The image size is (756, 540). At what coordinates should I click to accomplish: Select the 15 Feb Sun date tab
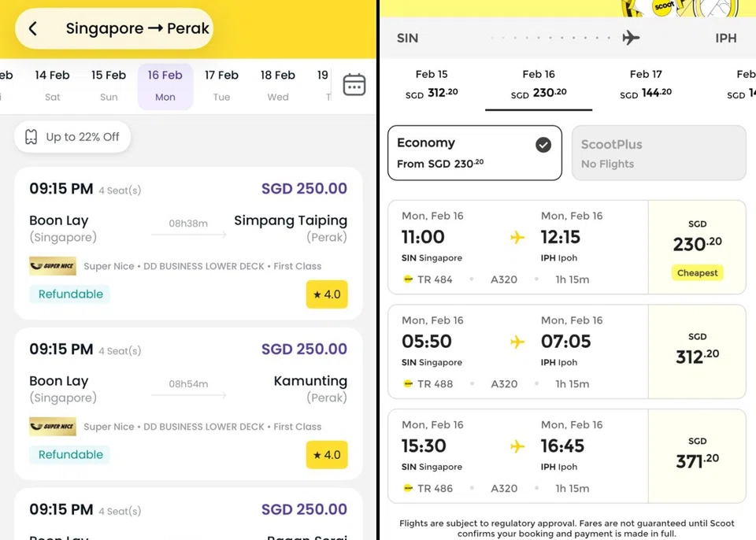(x=108, y=85)
